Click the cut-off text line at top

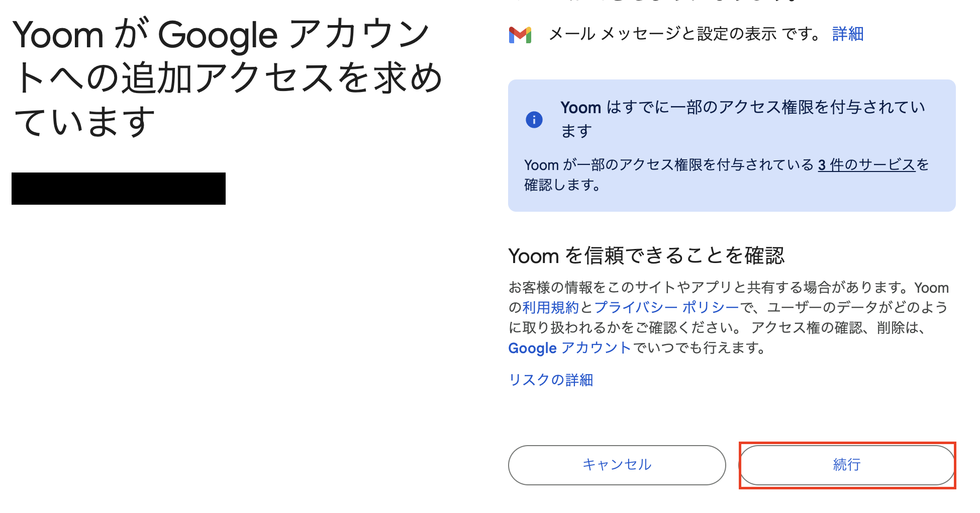[653, 2]
